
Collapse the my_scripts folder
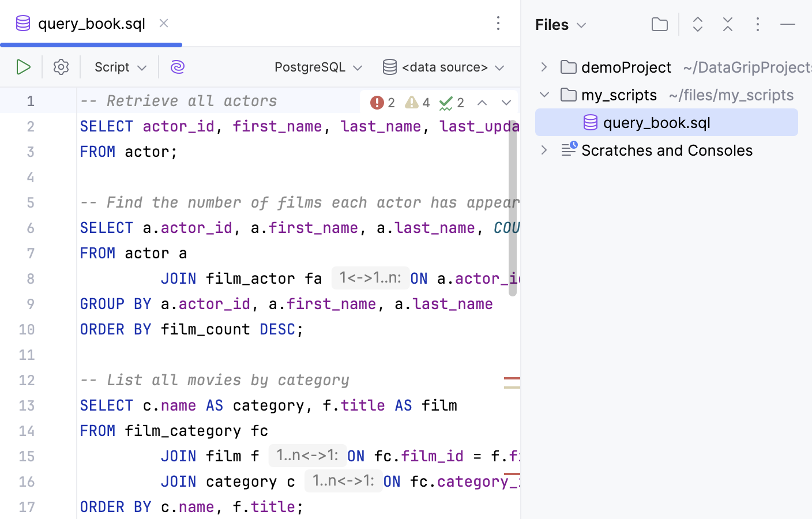click(x=543, y=95)
